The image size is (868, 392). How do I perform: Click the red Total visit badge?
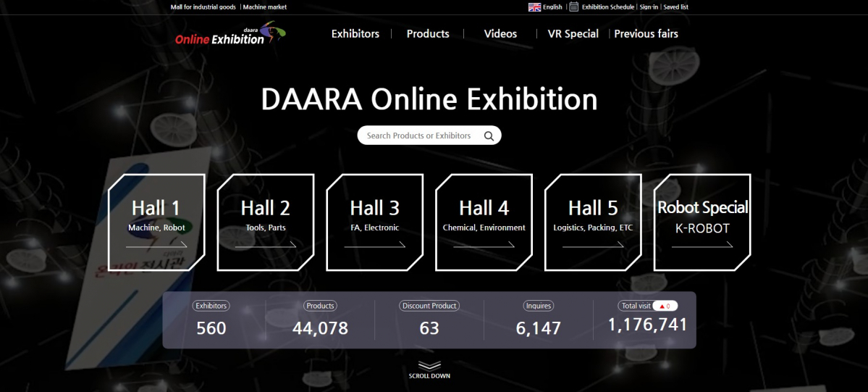coord(665,306)
